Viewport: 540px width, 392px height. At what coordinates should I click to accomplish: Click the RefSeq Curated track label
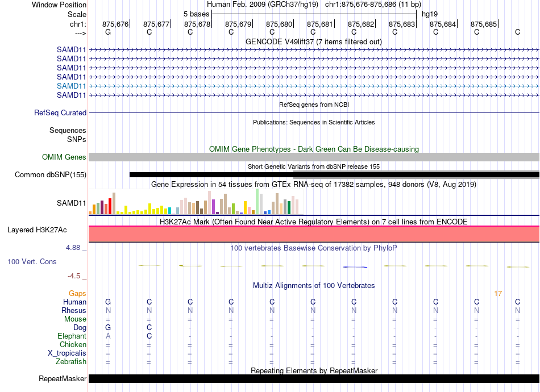[x=60, y=113]
